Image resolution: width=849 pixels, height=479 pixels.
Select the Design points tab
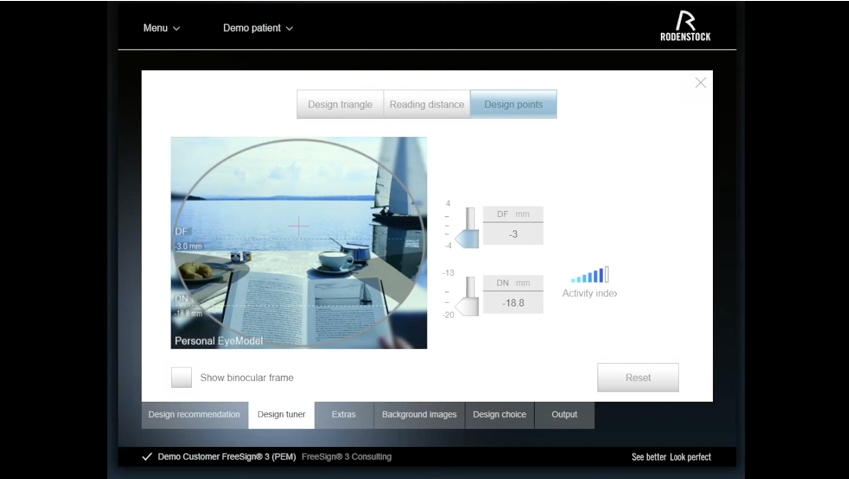click(x=513, y=104)
